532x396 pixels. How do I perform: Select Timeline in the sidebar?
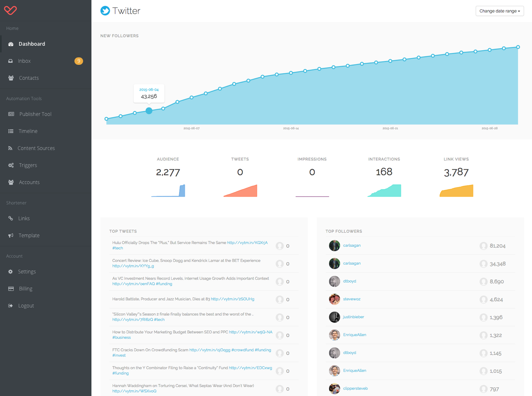point(46,131)
